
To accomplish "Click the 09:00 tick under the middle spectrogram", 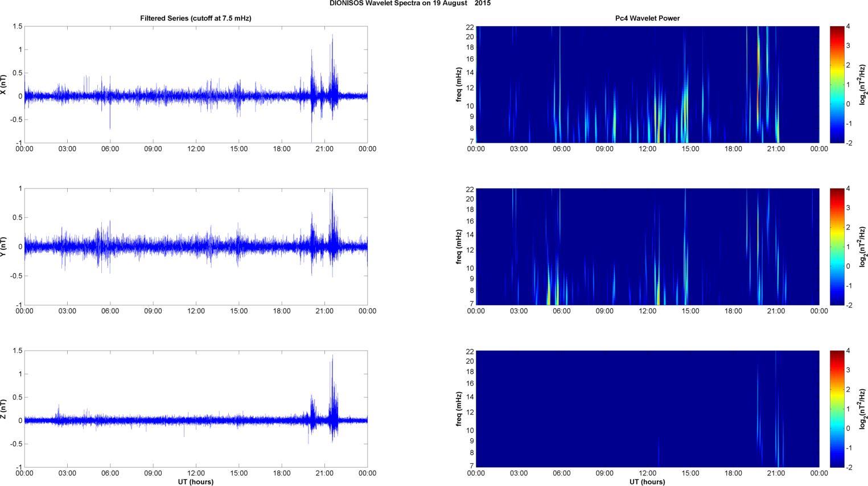I will (x=604, y=311).
